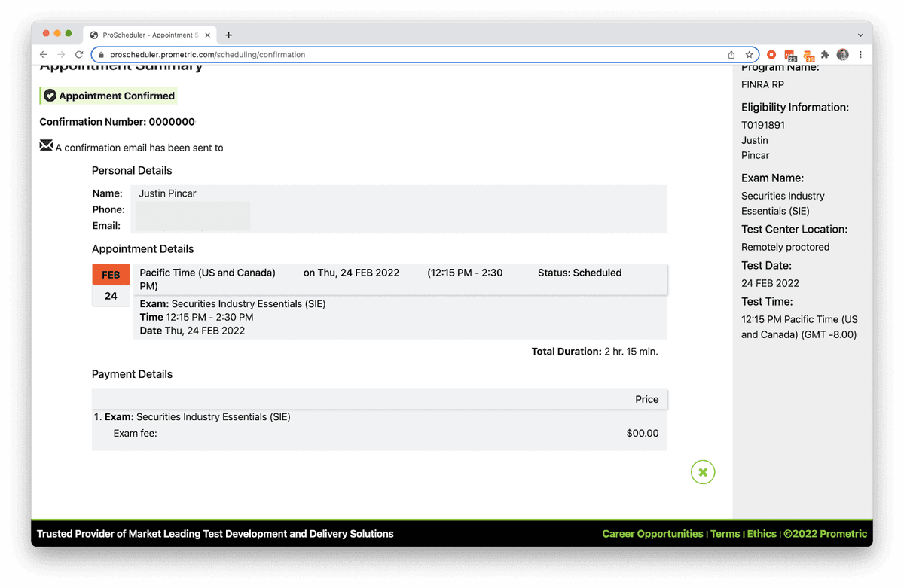
Task: Click the envelope icon beside confirmation email
Action: [46, 146]
